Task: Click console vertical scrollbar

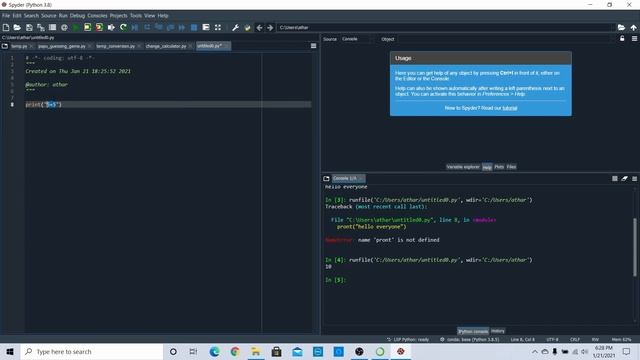Action: click(x=635, y=247)
